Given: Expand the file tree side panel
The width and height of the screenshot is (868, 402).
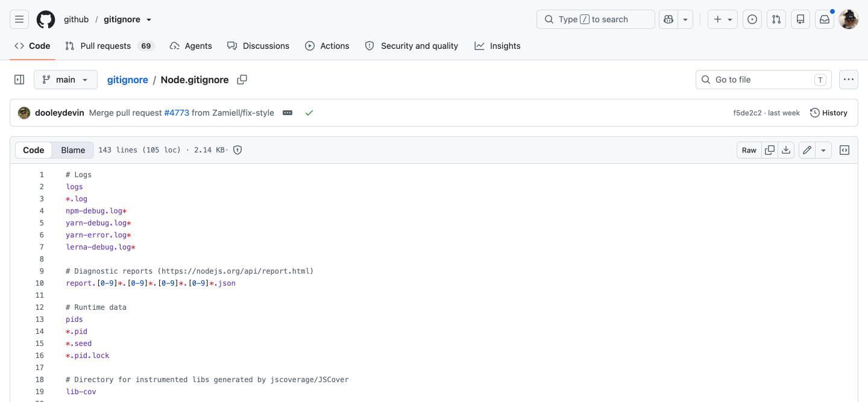Looking at the screenshot, I should click(19, 80).
